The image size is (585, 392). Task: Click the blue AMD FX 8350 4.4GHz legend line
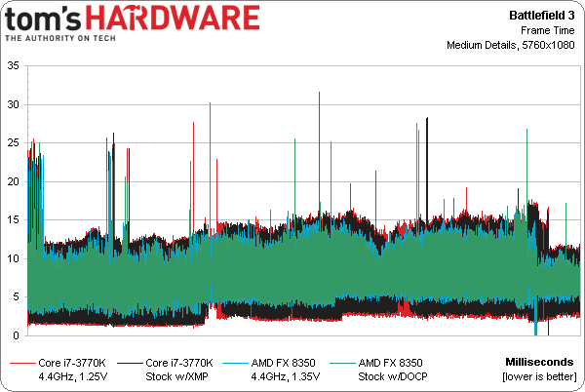pos(235,363)
